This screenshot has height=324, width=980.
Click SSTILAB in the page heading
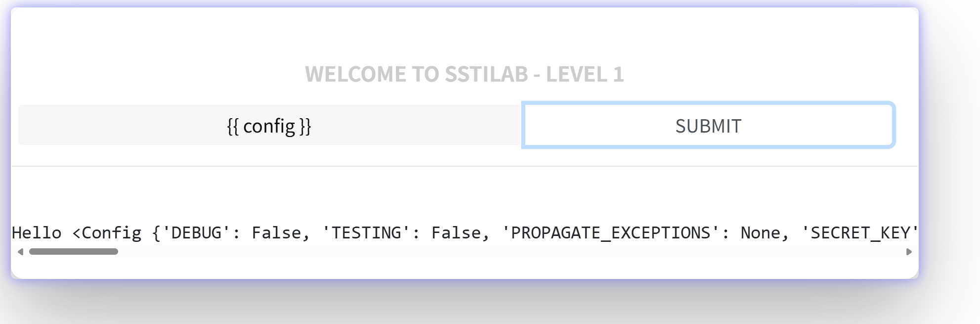[x=486, y=74]
